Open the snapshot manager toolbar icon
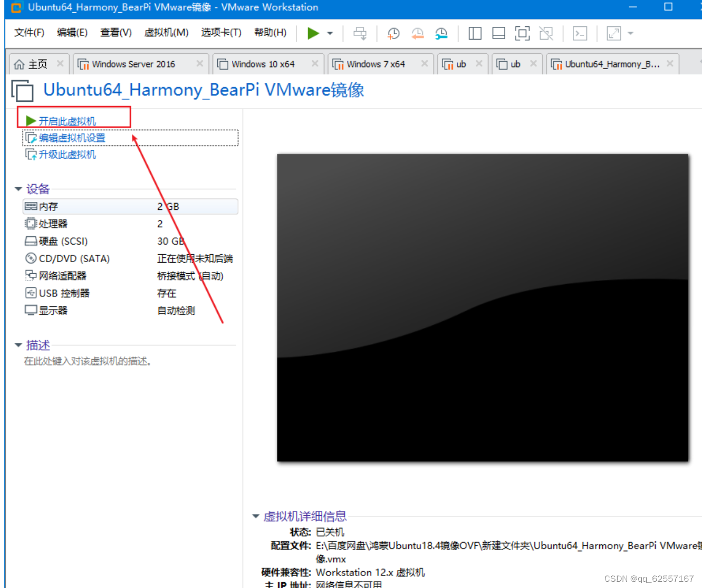The image size is (702, 588). coord(441,33)
